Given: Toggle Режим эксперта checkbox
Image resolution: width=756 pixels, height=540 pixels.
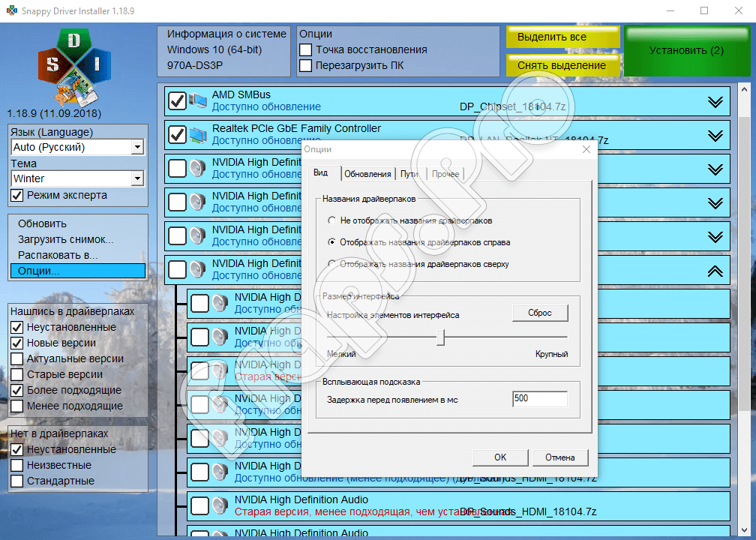Looking at the screenshot, I should (16, 196).
